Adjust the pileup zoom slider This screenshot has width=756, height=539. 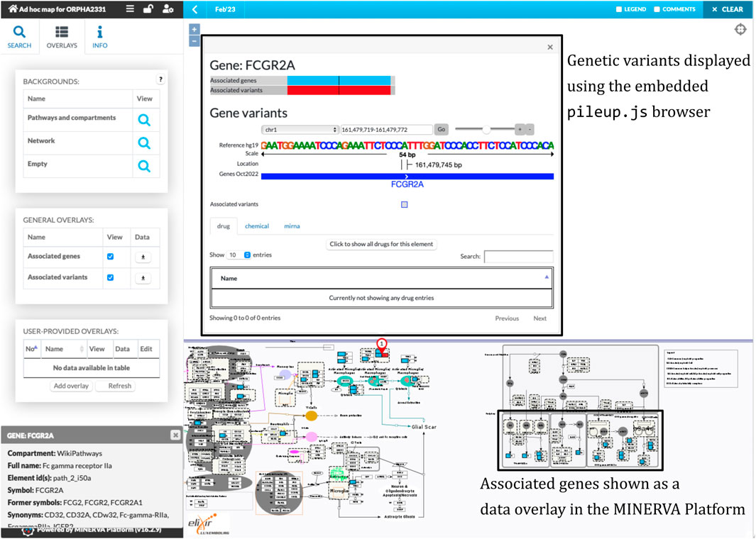pos(486,129)
